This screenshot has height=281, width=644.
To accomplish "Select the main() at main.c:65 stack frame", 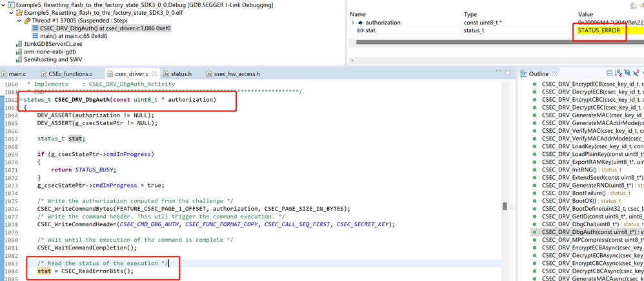I will pyautogui.click(x=70, y=36).
